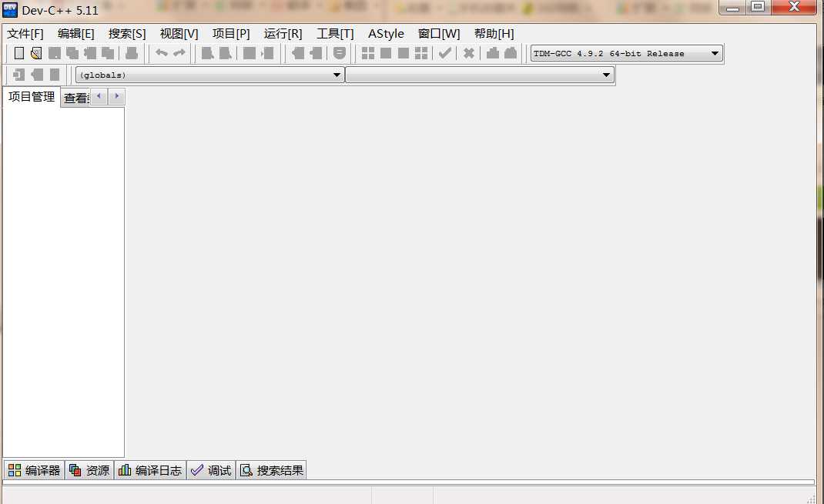Image resolution: width=824 pixels, height=504 pixels.
Task: Click the Toggle bookmarks icon on second row
Action: (x=37, y=75)
